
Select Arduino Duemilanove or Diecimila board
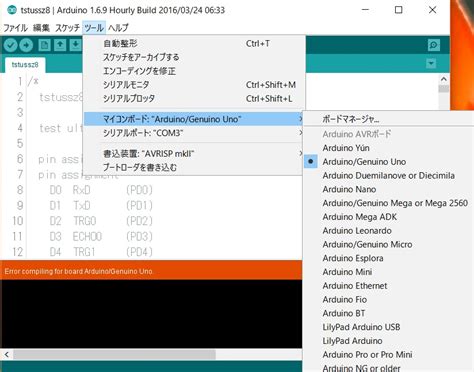(x=388, y=175)
